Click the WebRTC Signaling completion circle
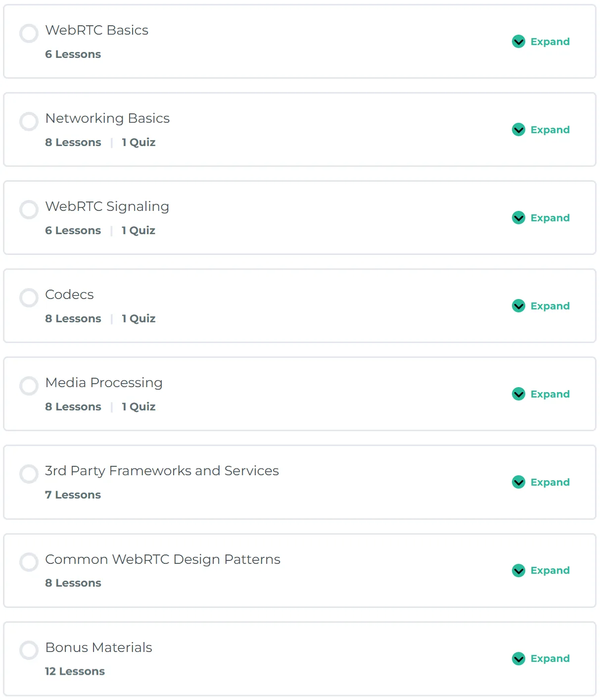This screenshot has height=700, width=600. (x=29, y=209)
